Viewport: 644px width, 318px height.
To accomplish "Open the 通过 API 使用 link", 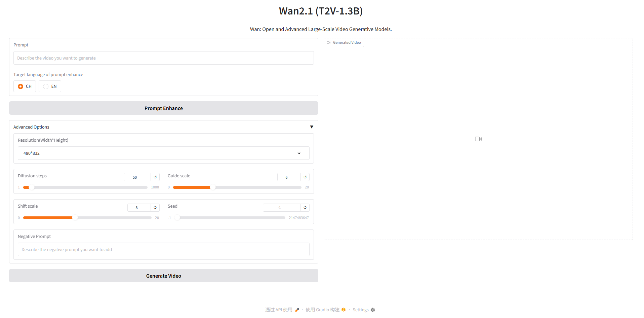I will (x=282, y=310).
